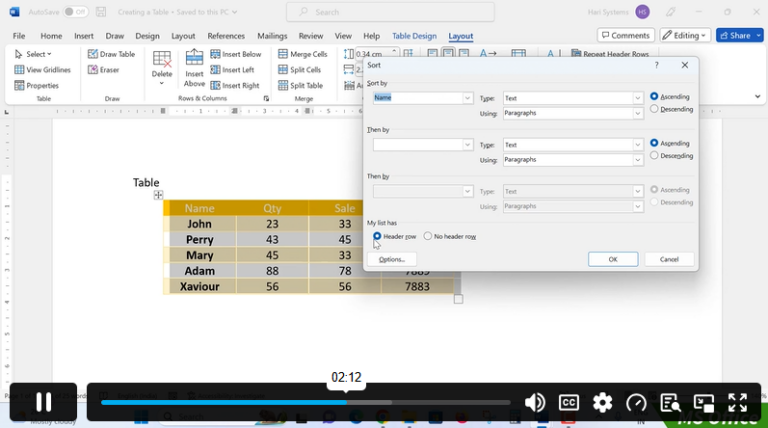
Task: Select No header row option
Action: tap(428, 236)
